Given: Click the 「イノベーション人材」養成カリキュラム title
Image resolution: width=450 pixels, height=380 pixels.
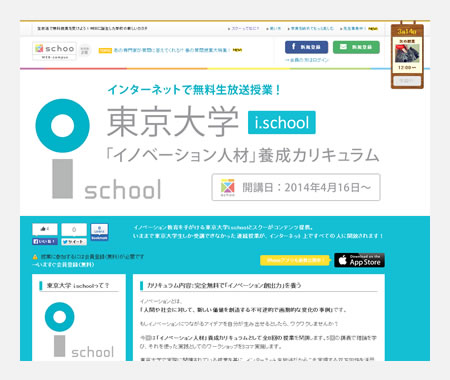Looking at the screenshot, I should tap(242, 156).
